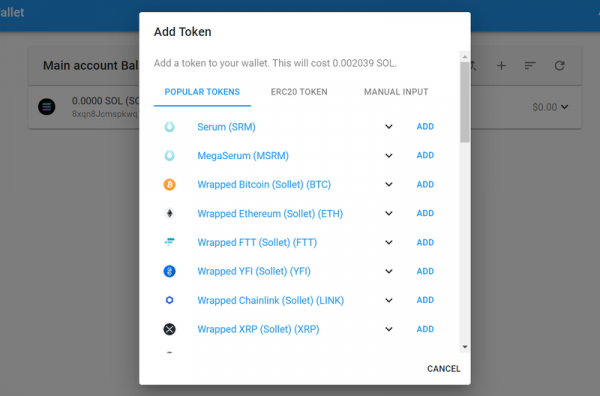
Task: Click the Wrapped Bitcoin orange icon
Action: tap(170, 184)
